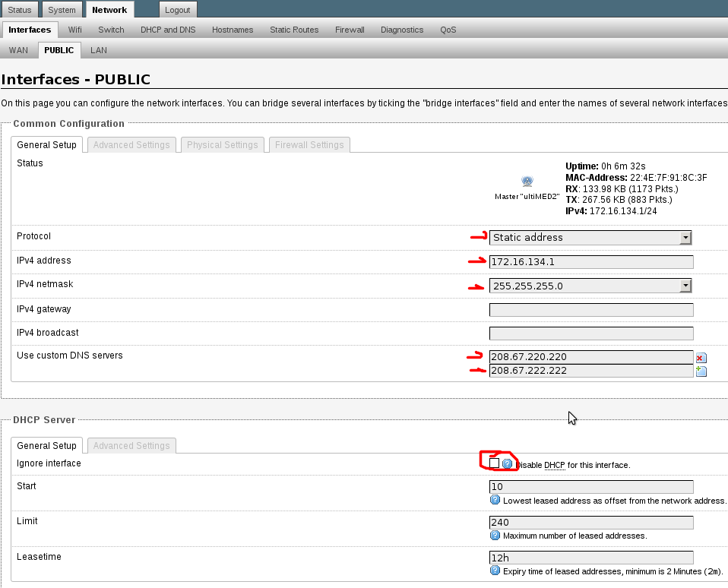
Task: Click the DHCP Start field
Action: click(x=591, y=486)
